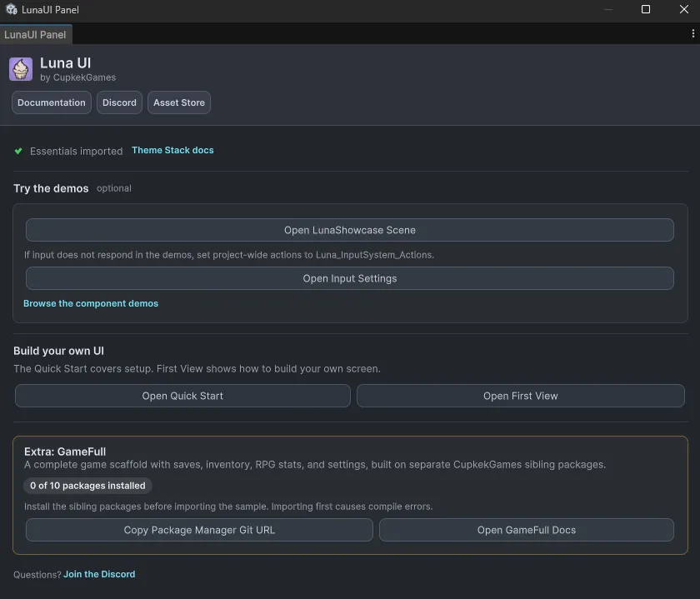
Task: Follow Browse the component demos link
Action: point(91,303)
